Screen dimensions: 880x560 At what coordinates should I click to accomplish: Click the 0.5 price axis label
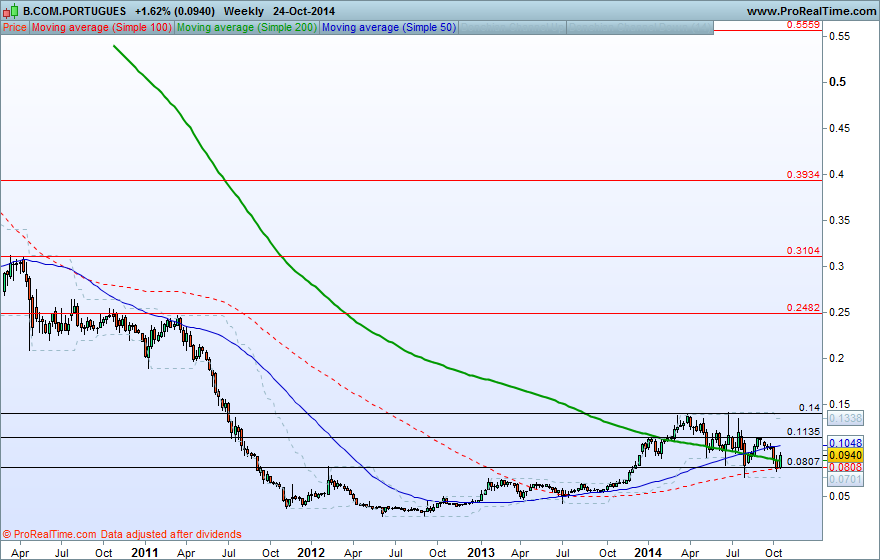coord(837,82)
